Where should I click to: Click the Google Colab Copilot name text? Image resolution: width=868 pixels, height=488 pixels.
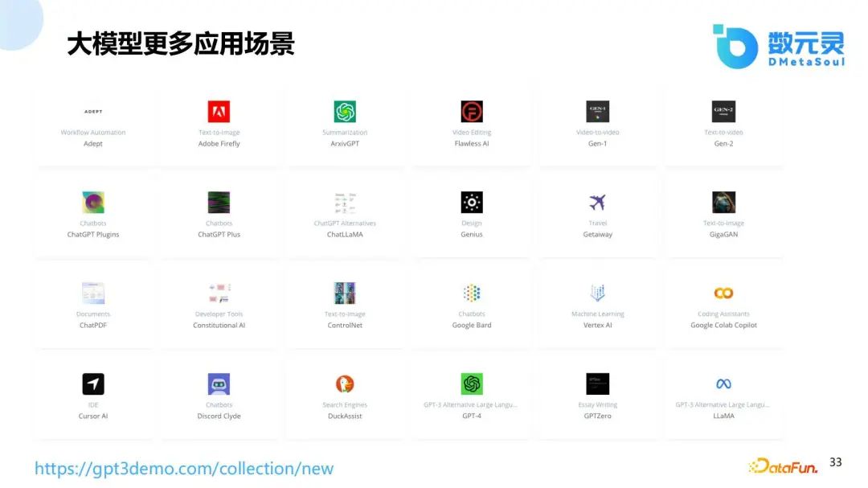(x=723, y=325)
